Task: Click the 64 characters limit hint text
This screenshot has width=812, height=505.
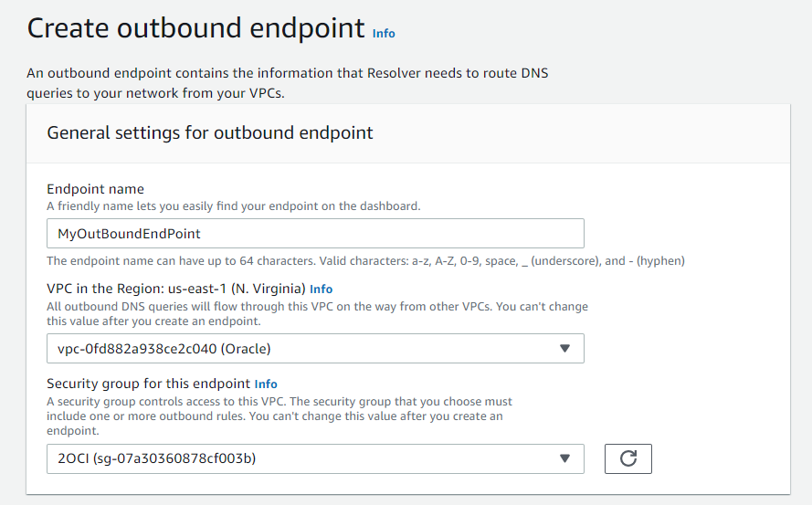Action: pyautogui.click(x=365, y=260)
